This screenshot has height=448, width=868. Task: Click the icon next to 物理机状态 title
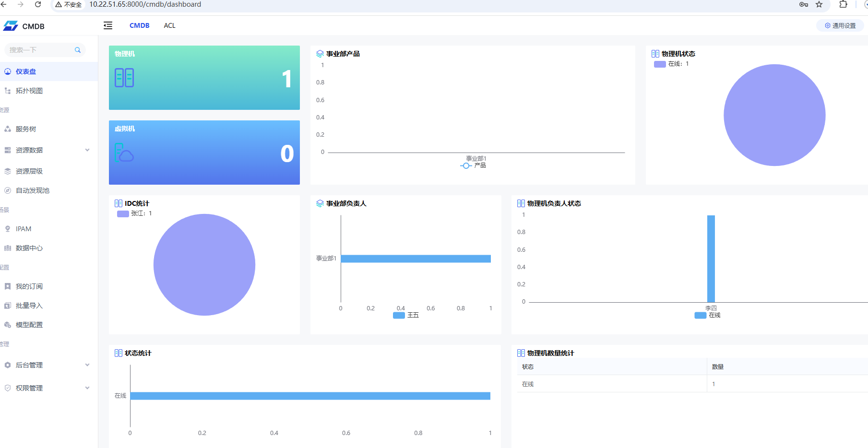[655, 54]
